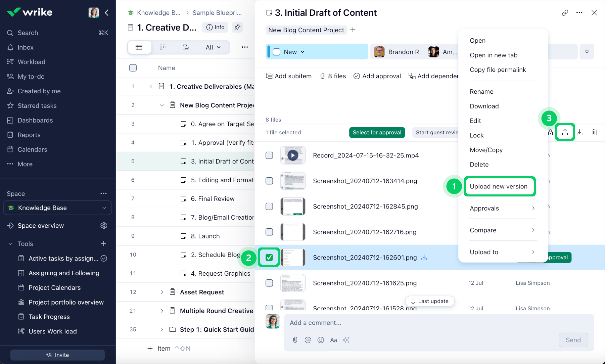Expand the task details chevron panel
605x364 pixels.
(x=587, y=52)
